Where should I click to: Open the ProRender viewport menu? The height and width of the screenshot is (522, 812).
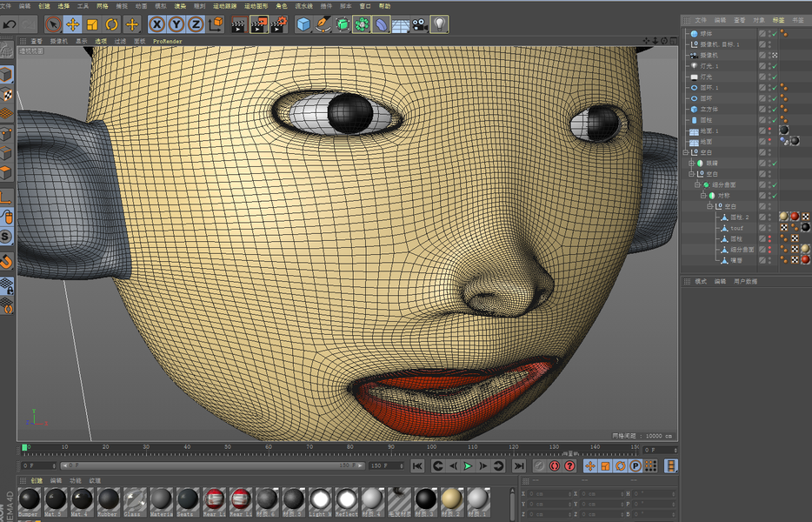167,41
